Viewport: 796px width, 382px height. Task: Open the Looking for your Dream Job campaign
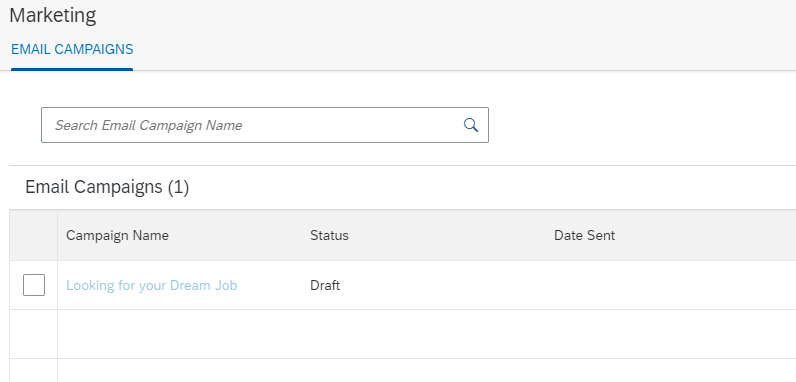click(151, 285)
